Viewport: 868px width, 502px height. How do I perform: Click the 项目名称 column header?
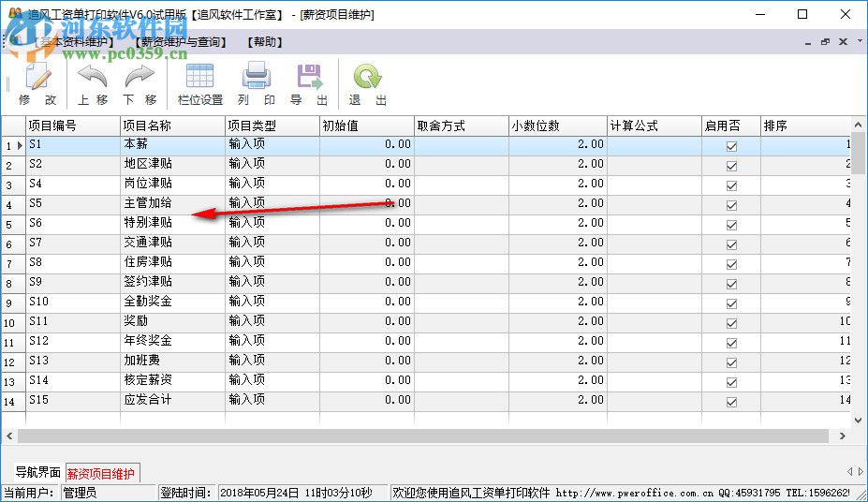tap(172, 125)
